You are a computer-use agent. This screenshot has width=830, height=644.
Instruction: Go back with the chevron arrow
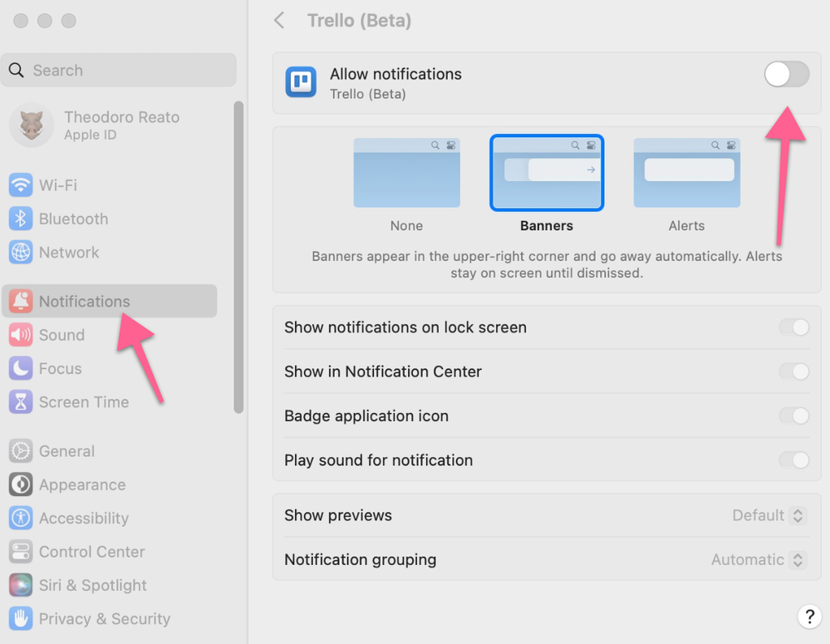[x=279, y=21]
